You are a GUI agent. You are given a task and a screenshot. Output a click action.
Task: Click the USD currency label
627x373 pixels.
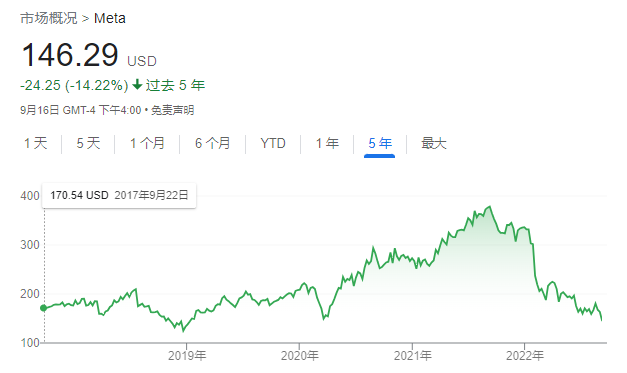(x=142, y=61)
